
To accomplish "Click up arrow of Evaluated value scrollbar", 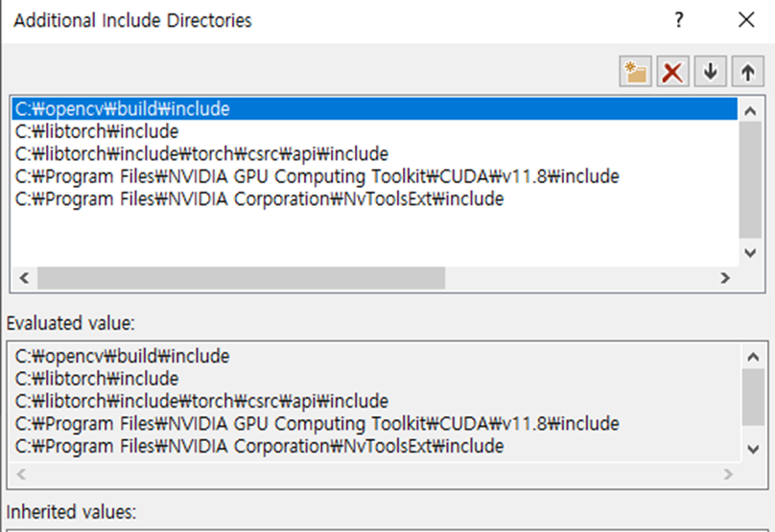I will tap(753, 357).
